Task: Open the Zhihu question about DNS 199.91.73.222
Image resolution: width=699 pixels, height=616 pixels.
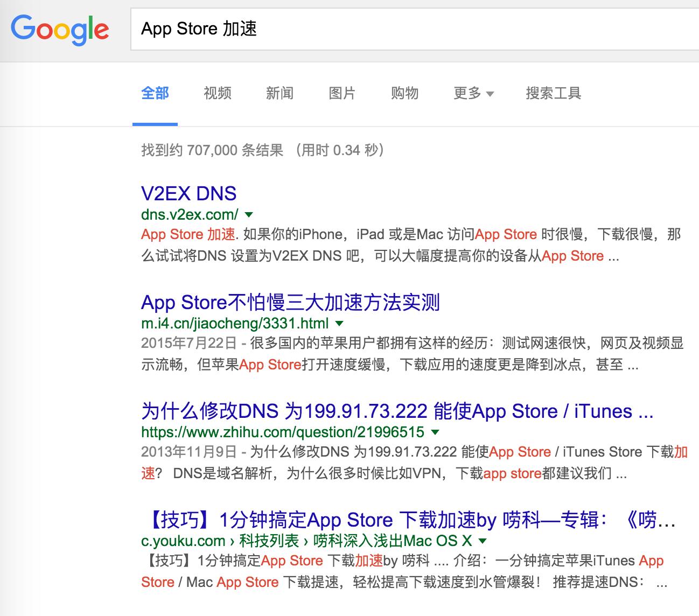Action: [x=396, y=411]
